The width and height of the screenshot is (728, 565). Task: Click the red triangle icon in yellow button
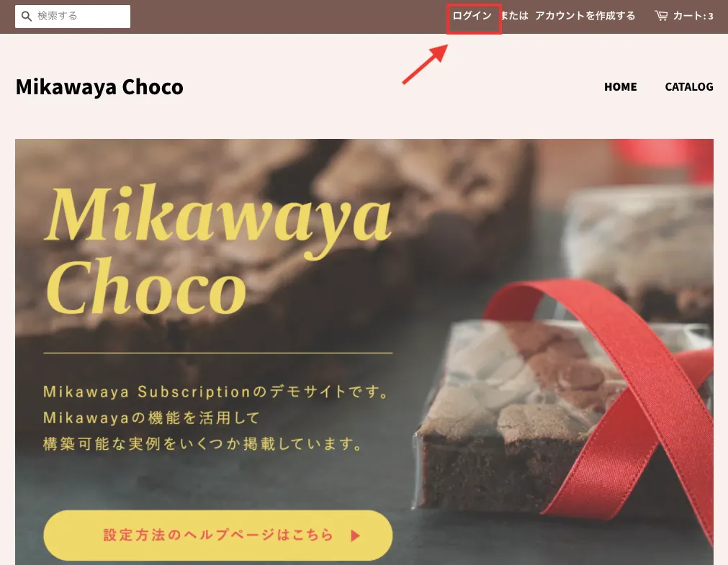point(355,535)
